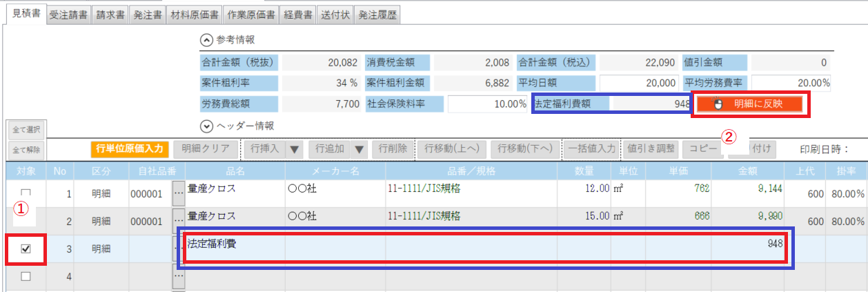868x292 pixels.
Task: Click the 消費税金額 value 2,008
Action: pos(473,62)
